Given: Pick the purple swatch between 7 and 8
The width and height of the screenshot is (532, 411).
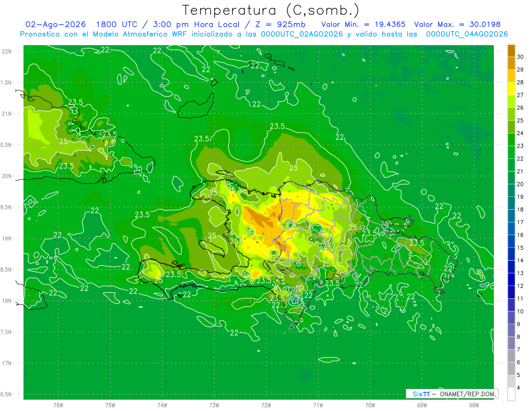Looking at the screenshot, I should click(511, 344).
